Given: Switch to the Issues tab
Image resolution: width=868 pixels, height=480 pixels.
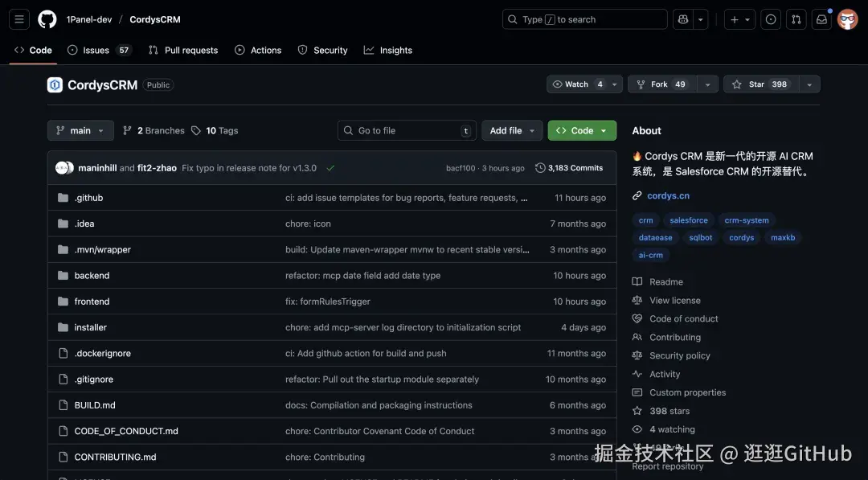Looking at the screenshot, I should [x=99, y=50].
